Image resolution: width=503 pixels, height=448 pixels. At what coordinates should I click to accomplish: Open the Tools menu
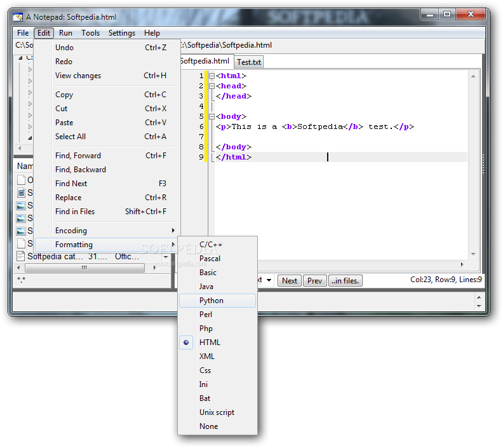click(x=90, y=33)
